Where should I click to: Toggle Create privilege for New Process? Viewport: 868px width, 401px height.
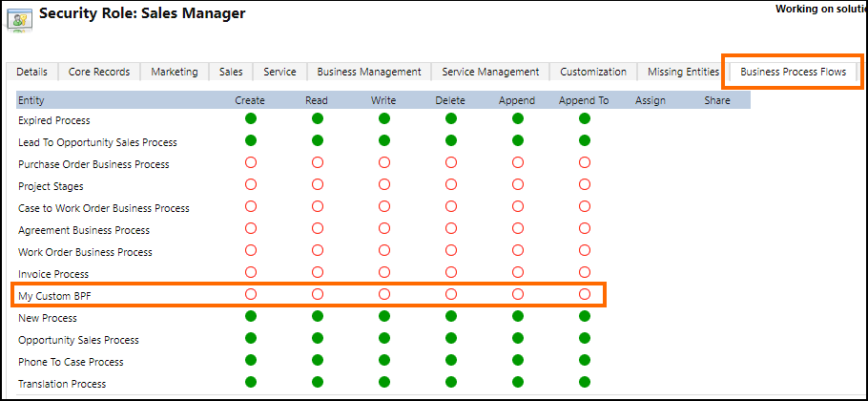tap(251, 316)
